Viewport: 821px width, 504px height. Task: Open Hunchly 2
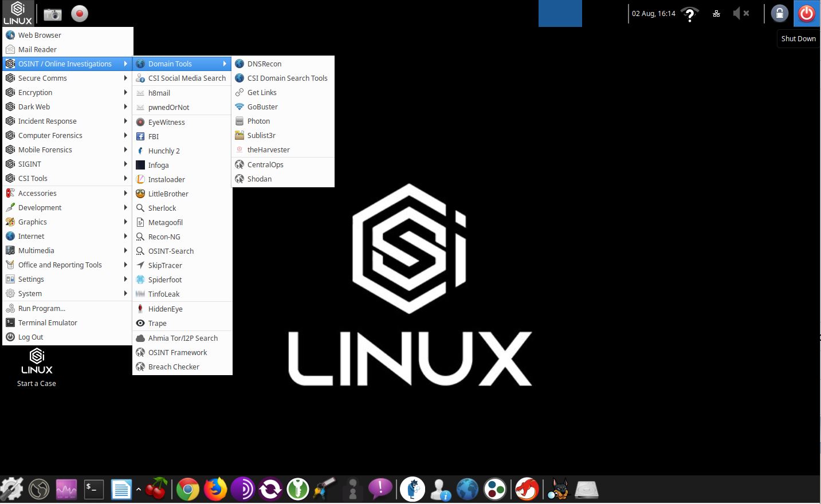182,151
